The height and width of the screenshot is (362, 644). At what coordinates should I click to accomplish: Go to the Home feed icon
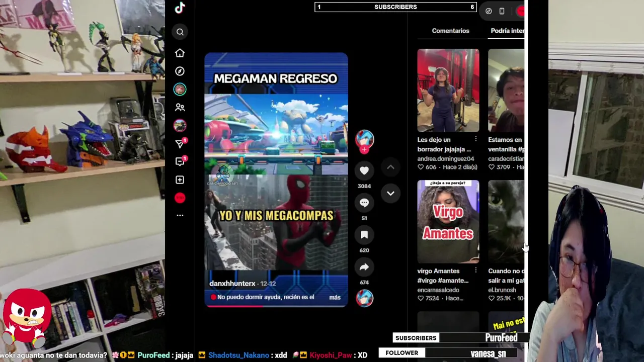point(180,53)
